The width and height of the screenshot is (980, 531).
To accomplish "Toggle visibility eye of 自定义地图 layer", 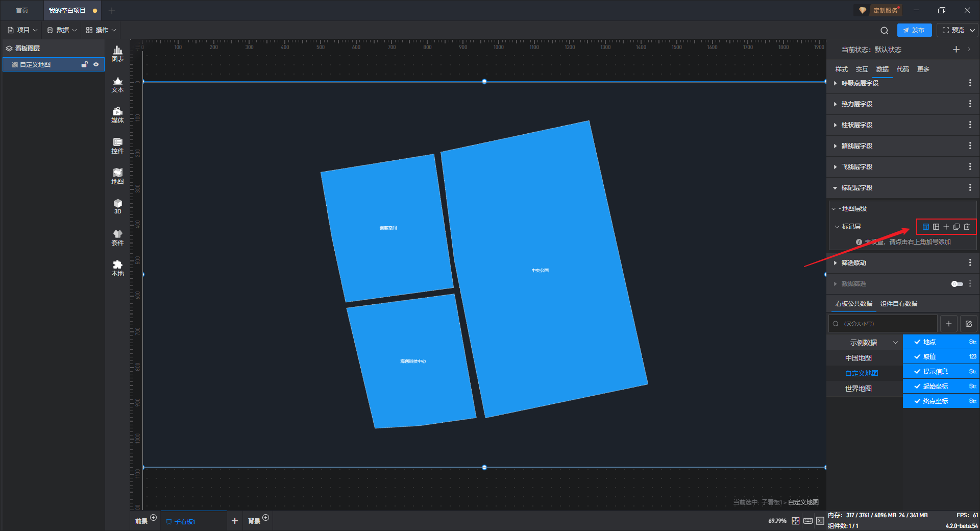I will [96, 64].
